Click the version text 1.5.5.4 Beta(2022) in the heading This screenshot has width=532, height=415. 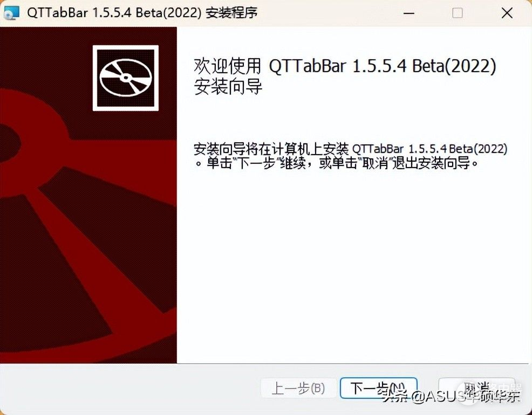[424, 66]
